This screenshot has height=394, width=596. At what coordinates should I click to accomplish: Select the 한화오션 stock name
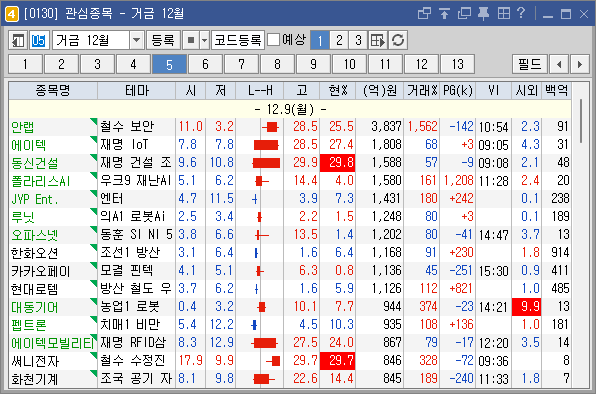(35, 253)
